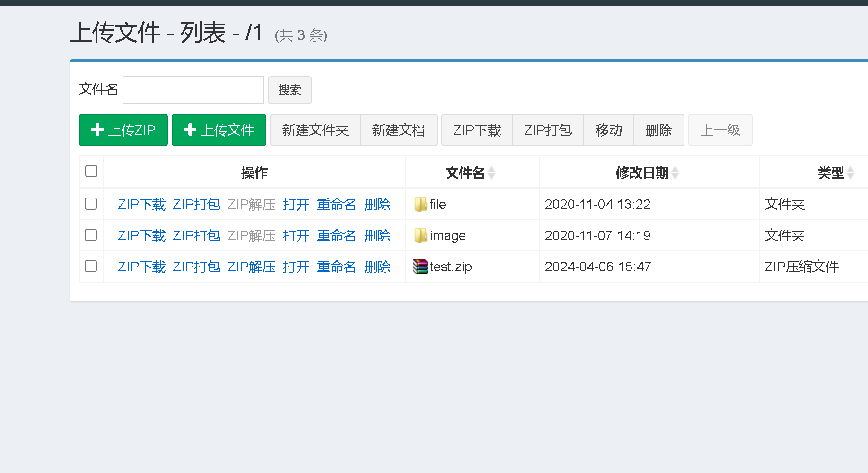Viewport: 868px width, 473px height.
Task: Click 重命名 link for test.zip
Action: 337,267
